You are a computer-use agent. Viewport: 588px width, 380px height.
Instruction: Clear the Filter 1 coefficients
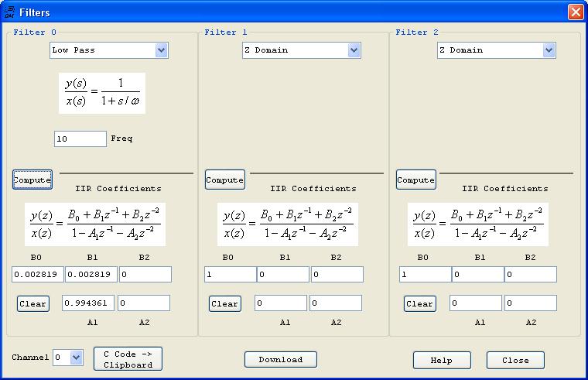tap(224, 303)
